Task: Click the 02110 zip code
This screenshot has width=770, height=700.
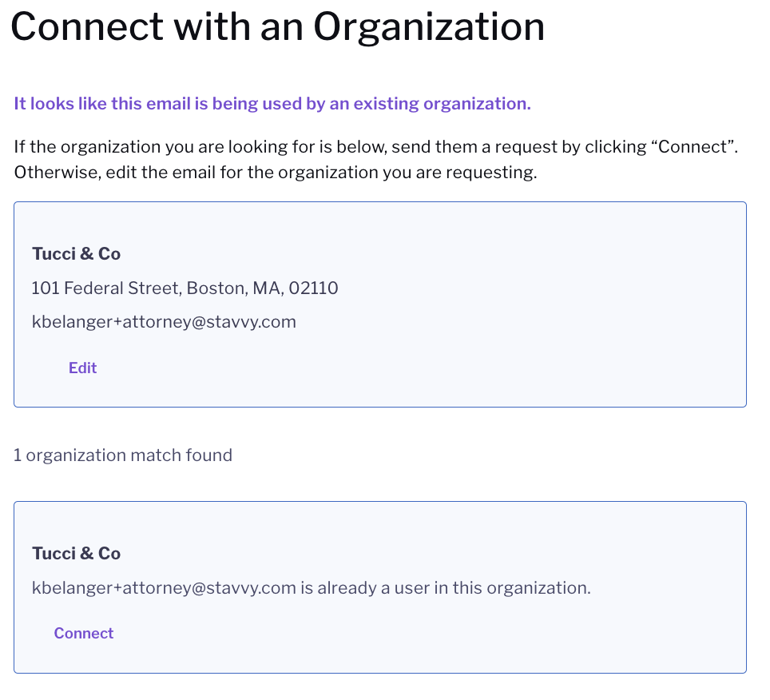Action: pyautogui.click(x=313, y=288)
